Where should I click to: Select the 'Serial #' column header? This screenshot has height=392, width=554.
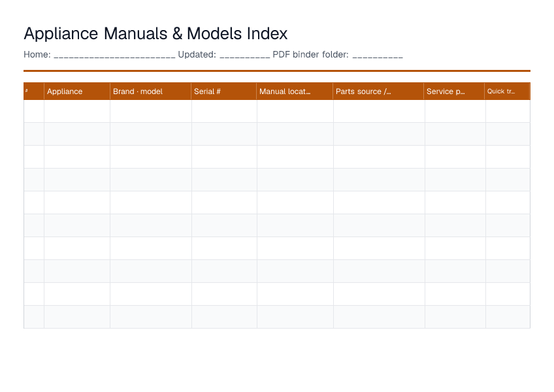coord(224,91)
